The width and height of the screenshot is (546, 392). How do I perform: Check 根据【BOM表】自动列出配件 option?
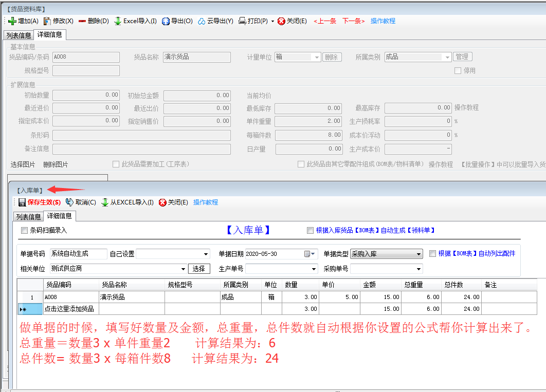(432, 253)
